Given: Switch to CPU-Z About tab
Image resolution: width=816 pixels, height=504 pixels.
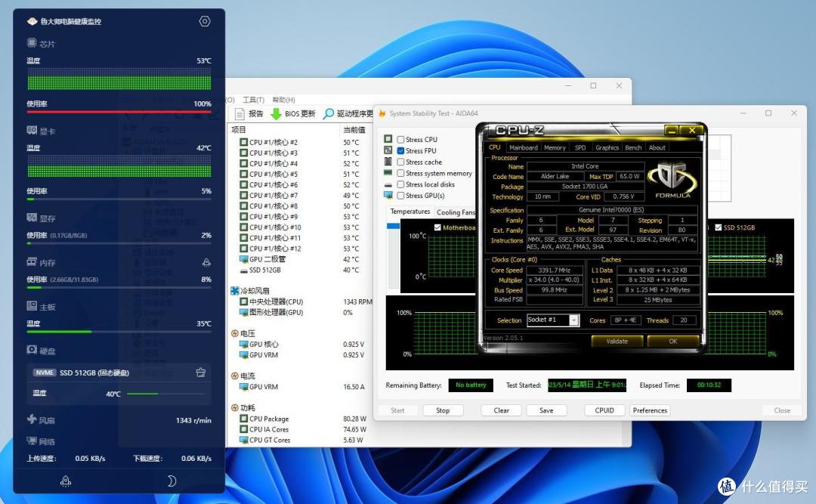Looking at the screenshot, I should (x=657, y=148).
